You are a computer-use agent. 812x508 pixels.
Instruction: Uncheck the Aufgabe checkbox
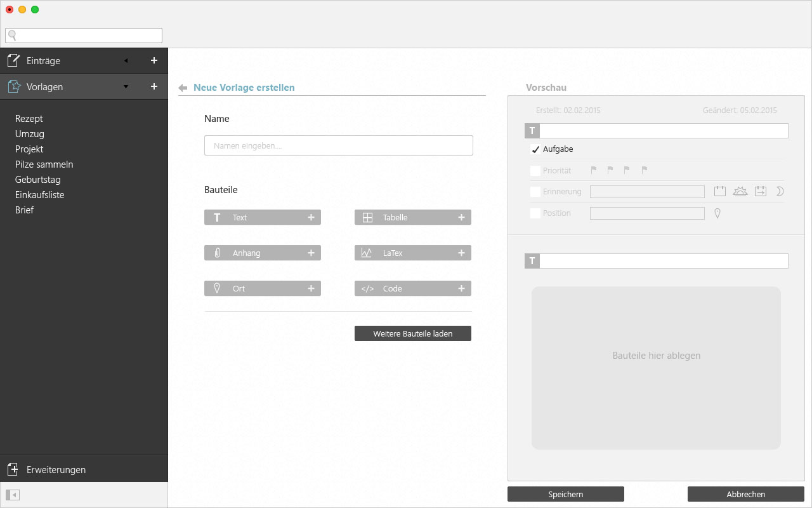click(x=535, y=149)
